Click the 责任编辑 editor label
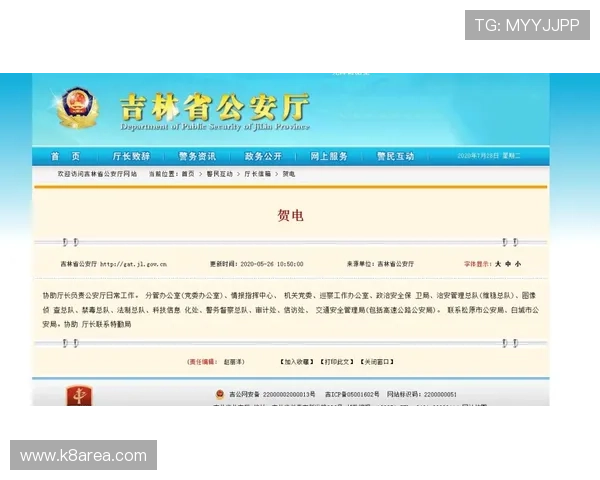Image resolution: width=600 pixels, height=480 pixels. pos(202,362)
